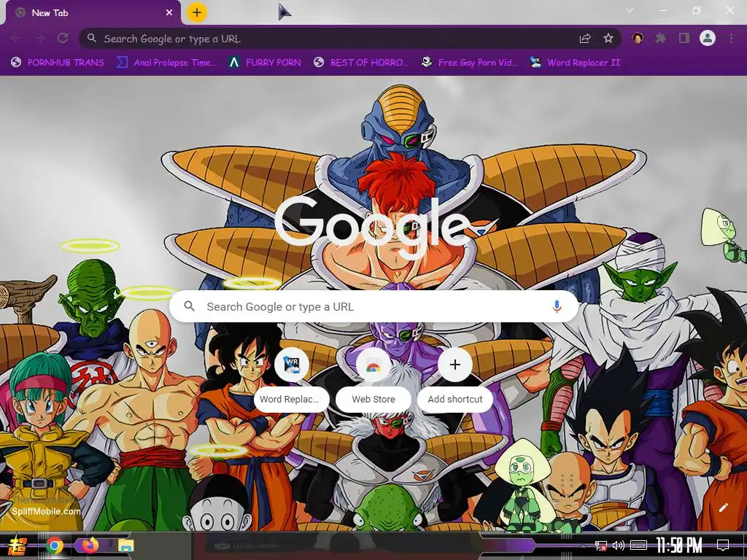Image resolution: width=747 pixels, height=560 pixels.
Task: Click the Chrome icon in the taskbar
Action: (55, 545)
